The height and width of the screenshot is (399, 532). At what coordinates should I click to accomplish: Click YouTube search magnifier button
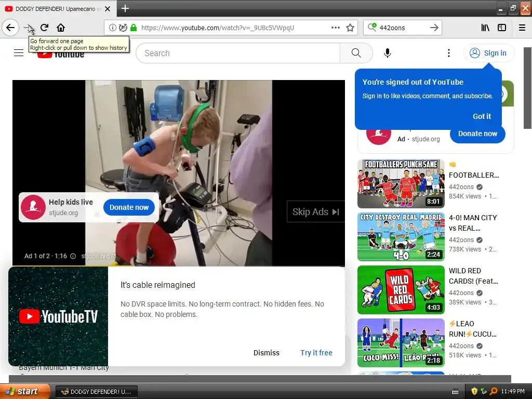point(356,53)
